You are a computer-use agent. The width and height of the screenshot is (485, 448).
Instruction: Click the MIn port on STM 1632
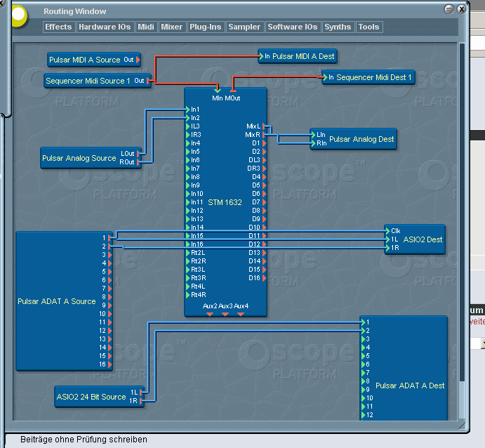[218, 91]
